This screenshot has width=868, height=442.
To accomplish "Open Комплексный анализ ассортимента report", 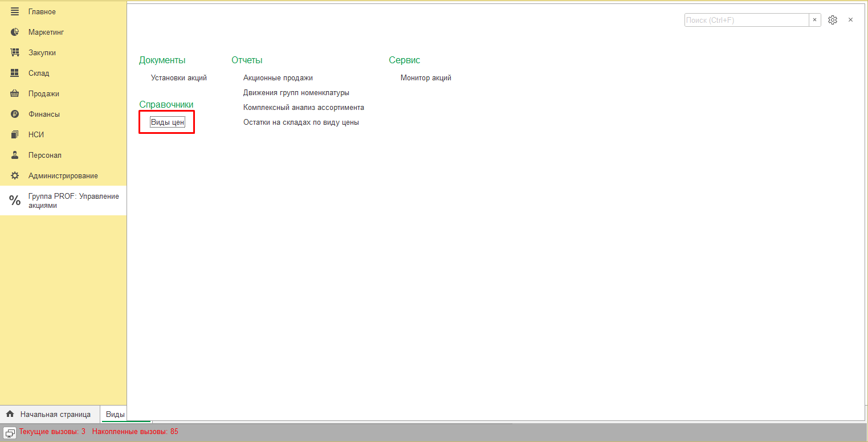I will pyautogui.click(x=303, y=108).
